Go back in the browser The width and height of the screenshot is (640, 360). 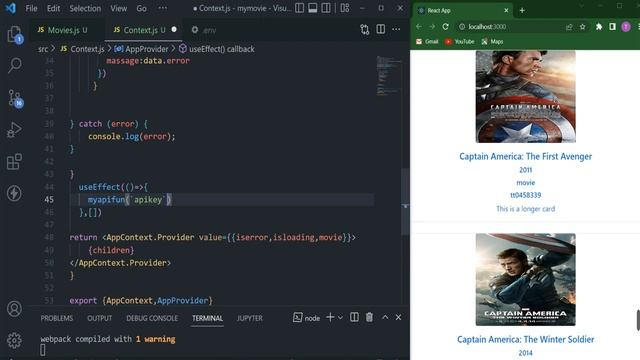[419, 27]
